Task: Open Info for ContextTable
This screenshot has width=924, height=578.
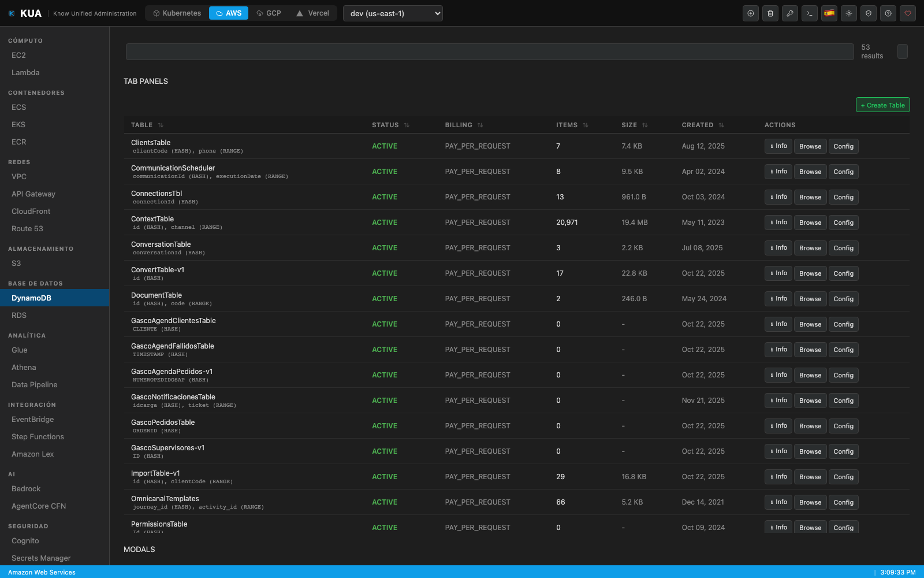Action: click(778, 223)
